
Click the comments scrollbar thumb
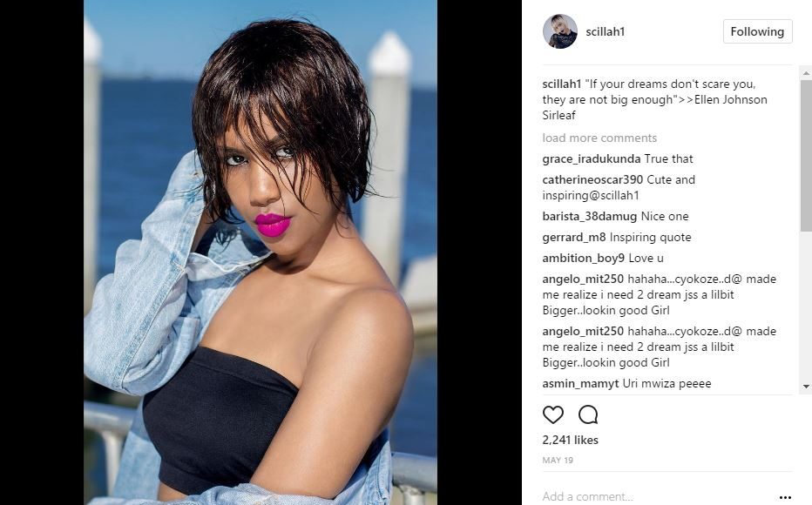(806, 155)
